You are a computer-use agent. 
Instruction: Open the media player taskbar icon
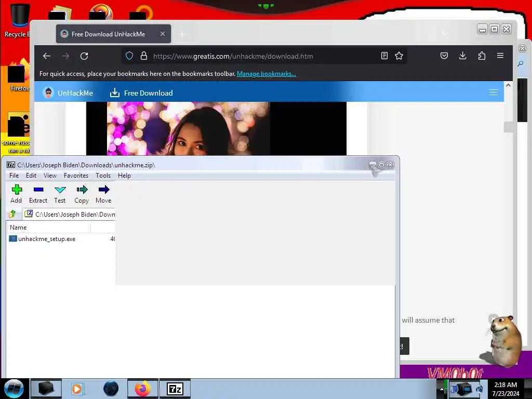77,389
